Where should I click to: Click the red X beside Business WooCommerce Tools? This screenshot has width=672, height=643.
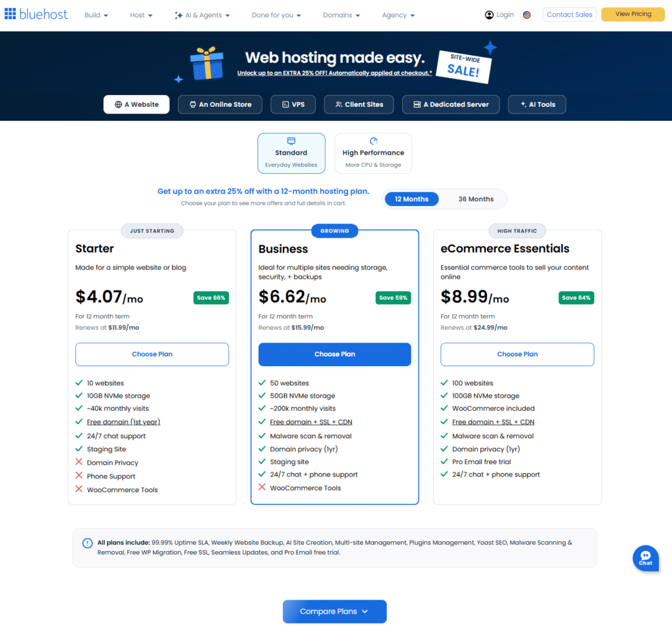pos(262,487)
